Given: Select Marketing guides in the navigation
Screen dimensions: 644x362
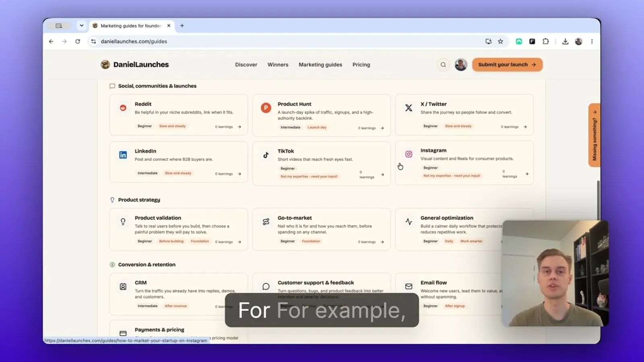Looking at the screenshot, I should (320, 65).
